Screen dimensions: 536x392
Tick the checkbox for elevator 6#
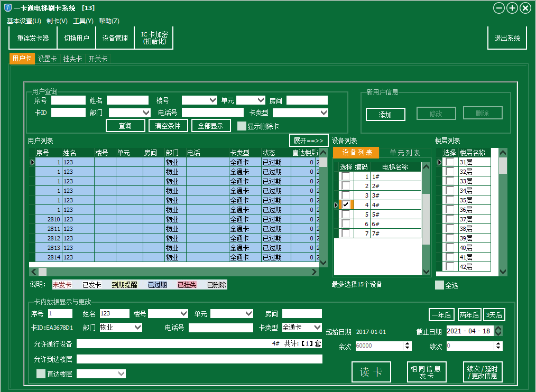346,224
